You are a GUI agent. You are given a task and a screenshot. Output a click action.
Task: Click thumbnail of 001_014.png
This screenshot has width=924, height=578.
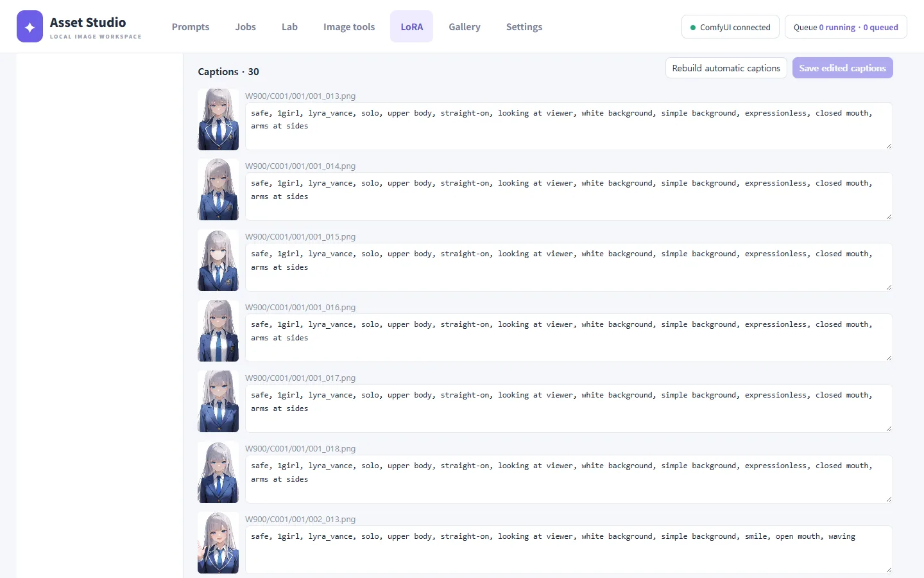coord(218,190)
